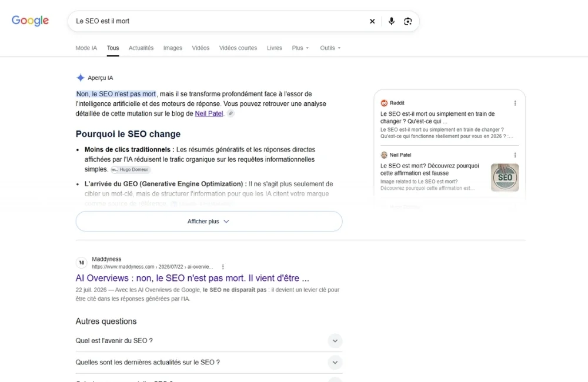Viewport: 588px width, 382px height.
Task: Click the Maddyness favicon icon
Action: pyautogui.click(x=81, y=263)
